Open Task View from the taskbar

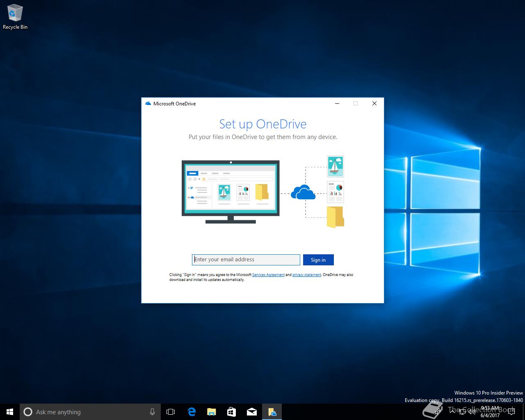point(171,412)
